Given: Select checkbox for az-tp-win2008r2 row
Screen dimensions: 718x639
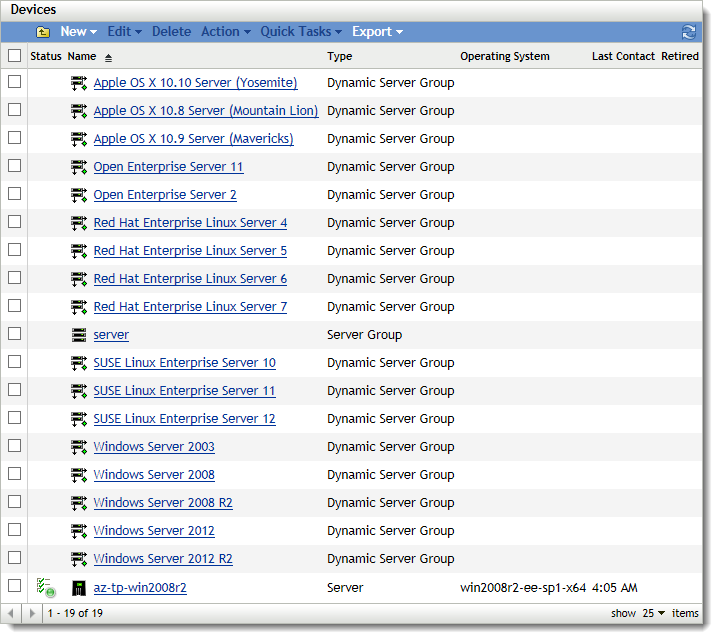Looking at the screenshot, I should point(15,585).
